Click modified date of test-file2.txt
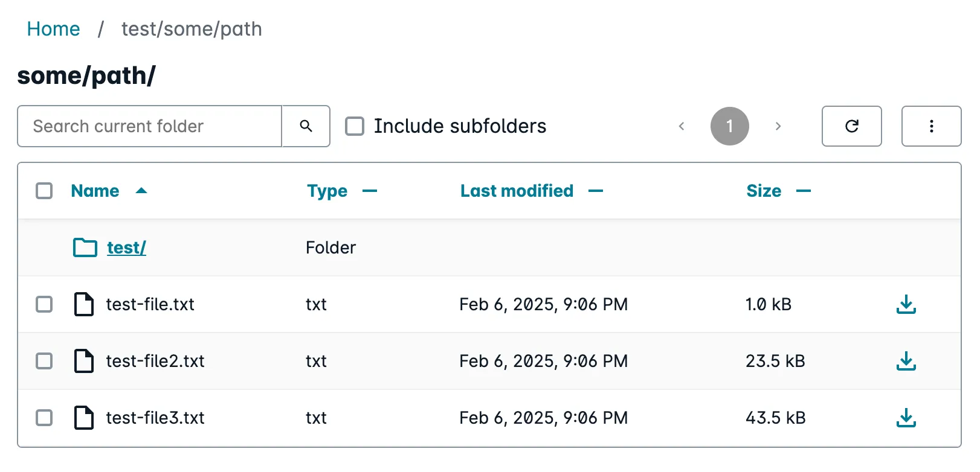 543,361
